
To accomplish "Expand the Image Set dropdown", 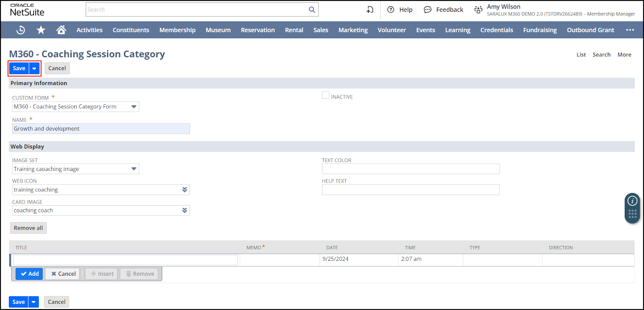I will point(134,169).
